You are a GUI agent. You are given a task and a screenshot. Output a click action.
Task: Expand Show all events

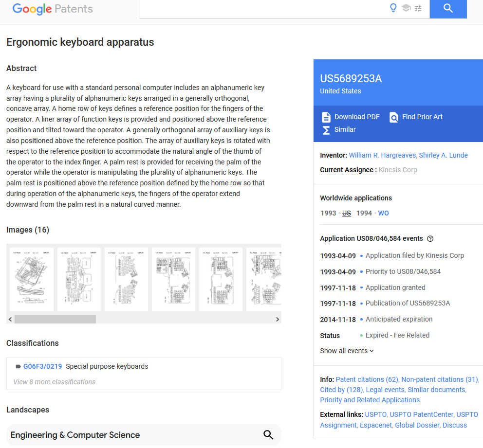click(x=347, y=351)
